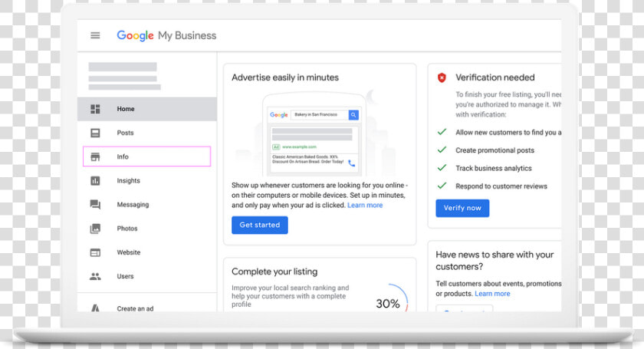Click the Website icon in sidebar

point(95,252)
